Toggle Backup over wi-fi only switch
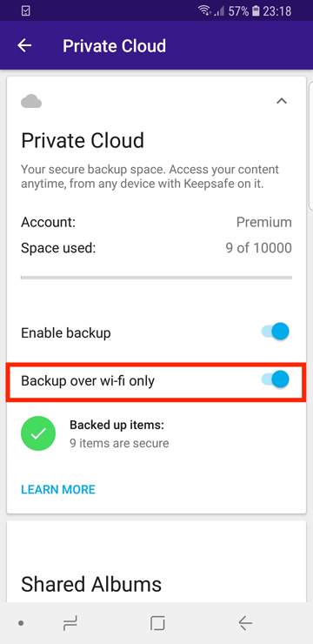 click(276, 379)
